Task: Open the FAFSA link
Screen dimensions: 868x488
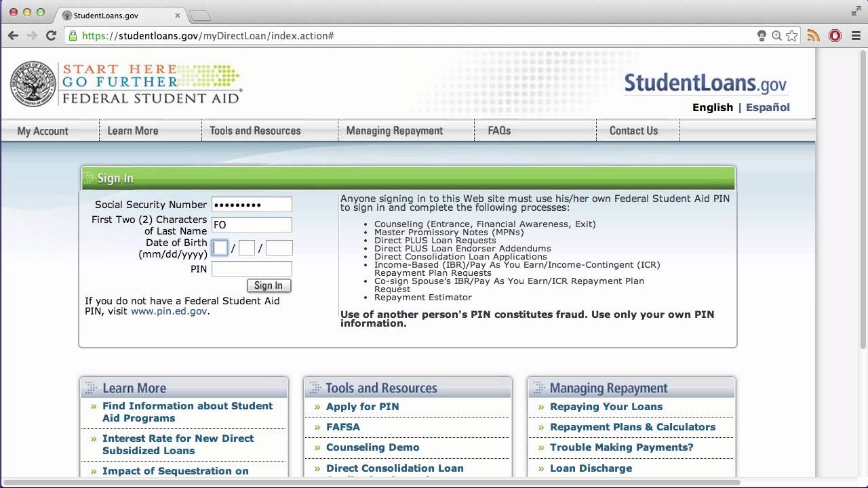Action: pyautogui.click(x=343, y=427)
